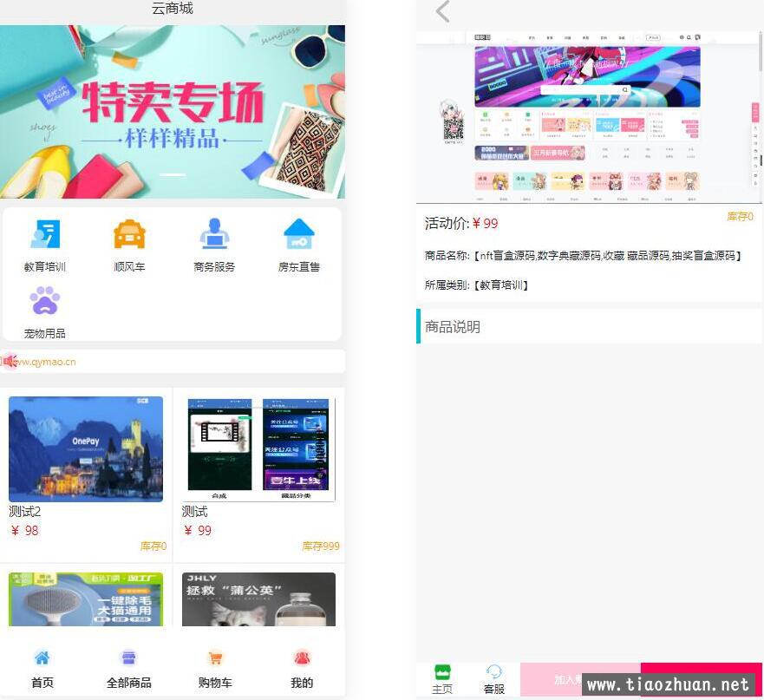Viewport: 764px width, 700px height.
Task: Go to 首页 home tab icon
Action: click(x=42, y=658)
